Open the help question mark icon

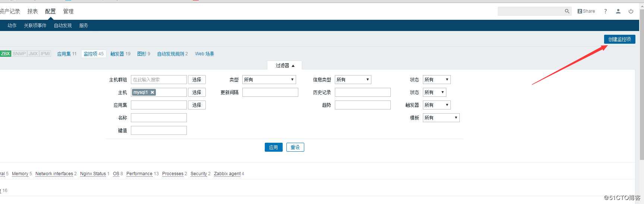(605, 11)
